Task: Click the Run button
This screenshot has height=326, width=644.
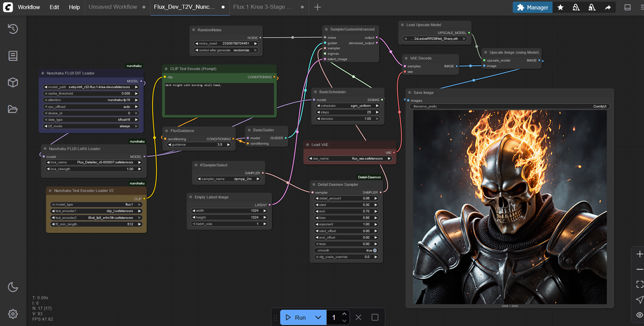Action: tap(296, 318)
